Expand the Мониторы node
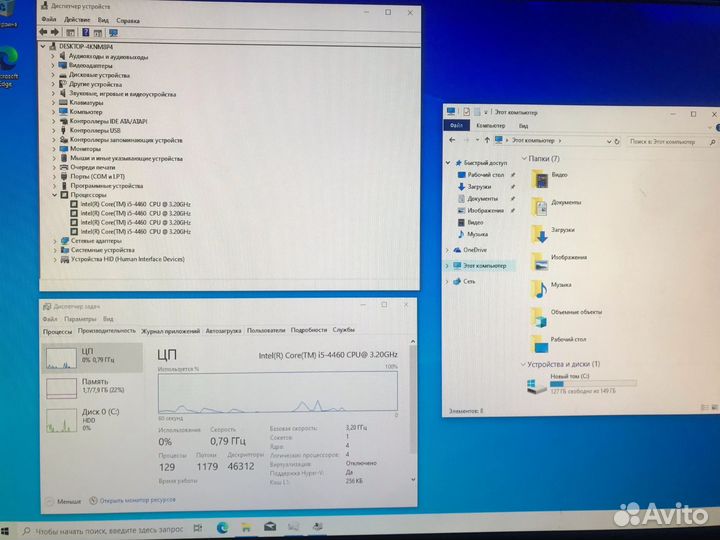Screen dimensions: 720x540 coord(54,149)
